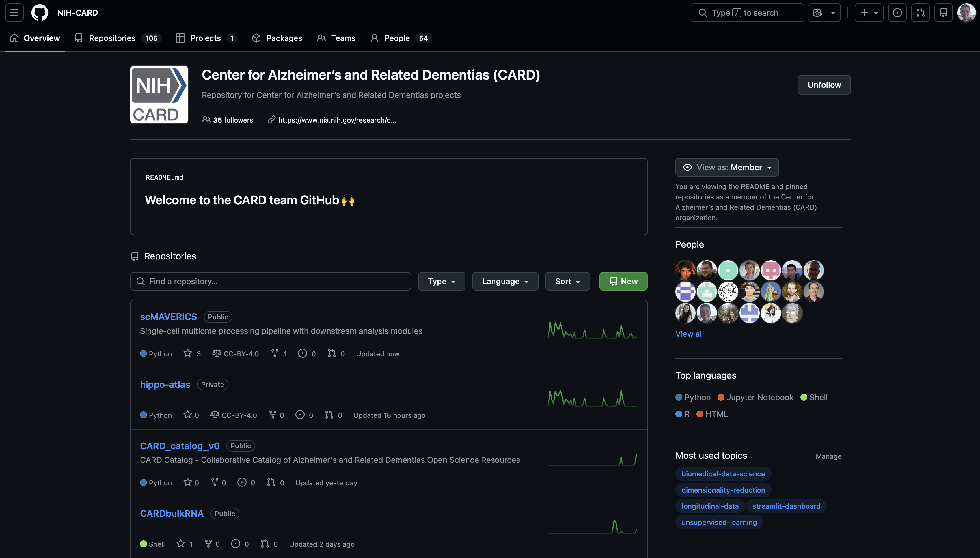980x558 pixels.
Task: Open the Sort dropdown
Action: coord(567,281)
